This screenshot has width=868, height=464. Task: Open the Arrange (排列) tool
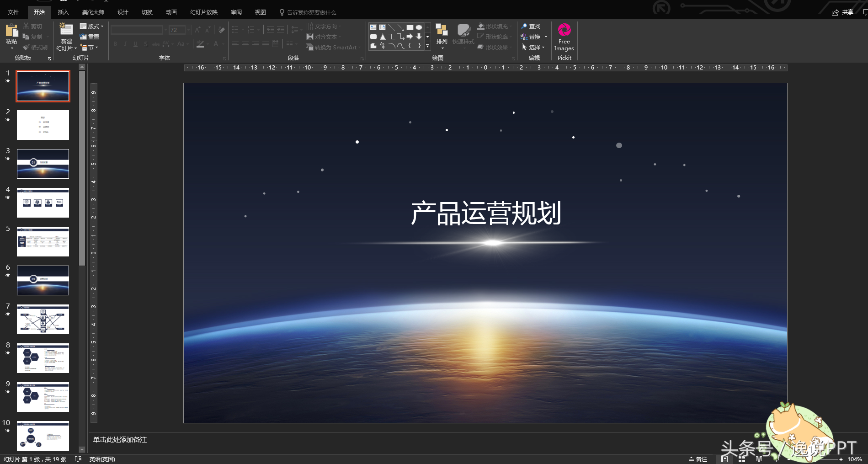pos(442,36)
